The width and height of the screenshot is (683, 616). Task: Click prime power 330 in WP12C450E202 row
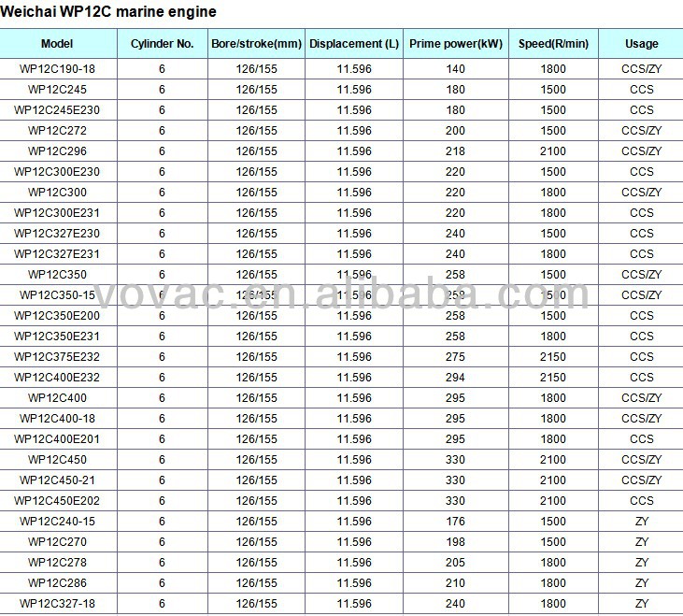(455, 500)
